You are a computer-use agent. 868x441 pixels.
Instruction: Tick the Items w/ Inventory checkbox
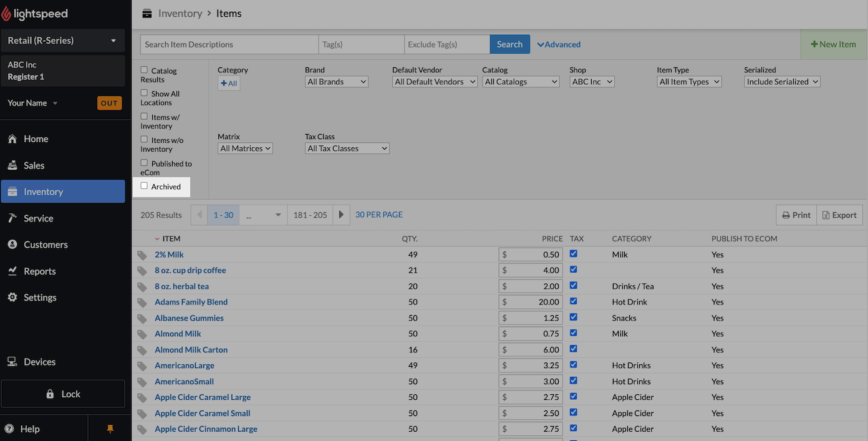pos(144,116)
